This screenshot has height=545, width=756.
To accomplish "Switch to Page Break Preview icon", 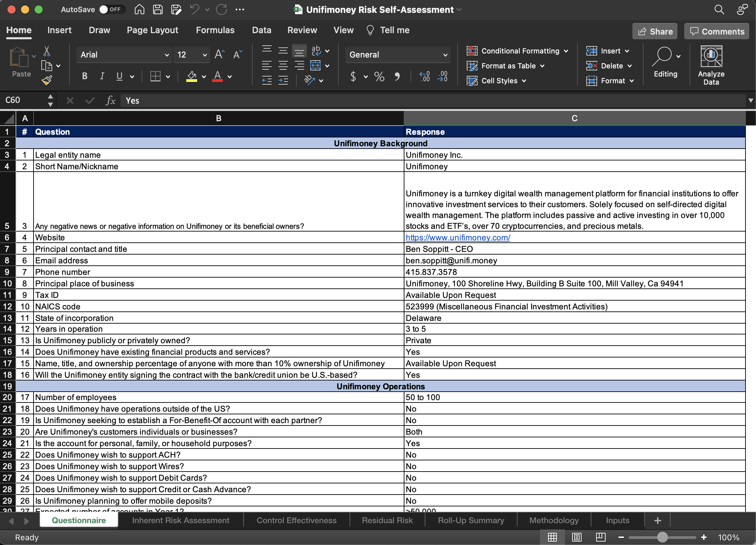I will 601,537.
